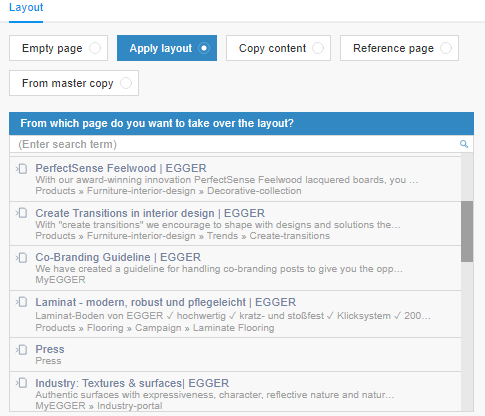The width and height of the screenshot is (485, 416).
Task: Choose Industry: Textures & surfaces| EGGER page
Action: pos(132,383)
